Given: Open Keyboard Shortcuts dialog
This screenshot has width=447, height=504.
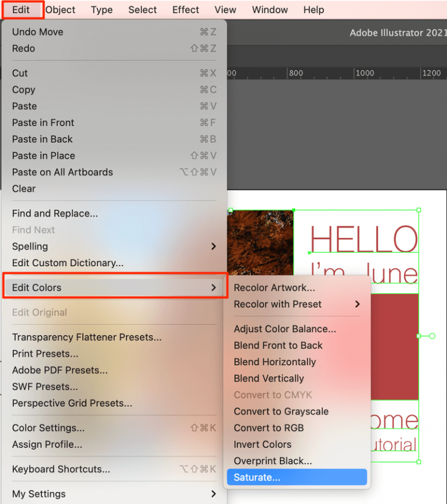Looking at the screenshot, I should click(114, 469).
